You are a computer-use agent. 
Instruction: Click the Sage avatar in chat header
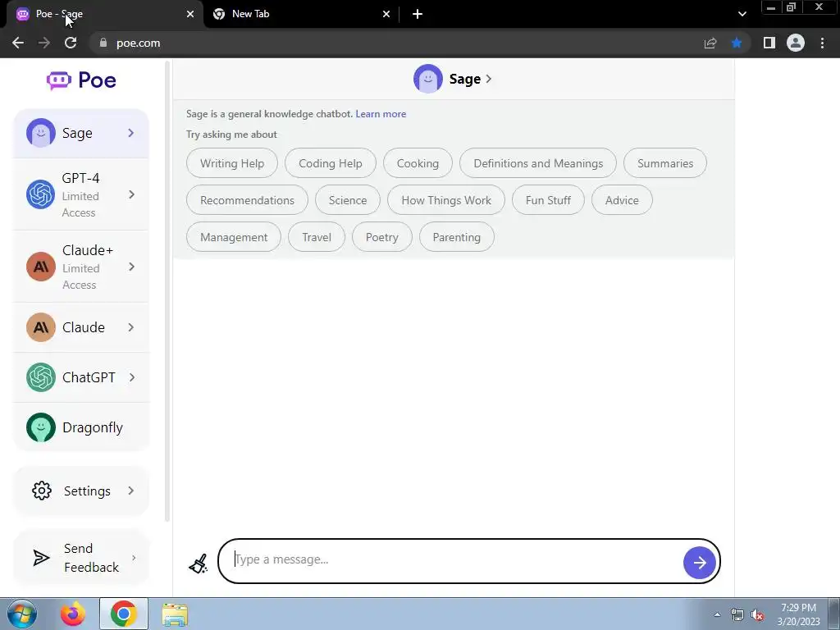pos(427,79)
